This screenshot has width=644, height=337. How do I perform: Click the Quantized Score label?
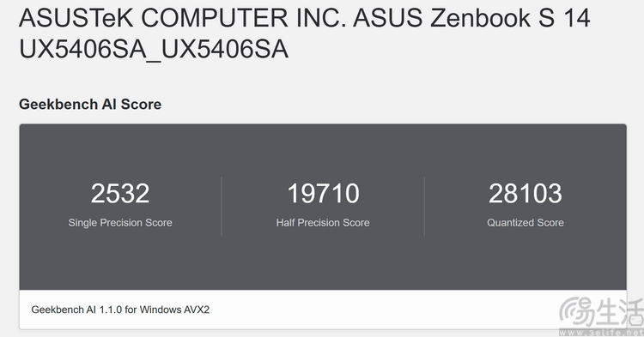click(x=526, y=223)
